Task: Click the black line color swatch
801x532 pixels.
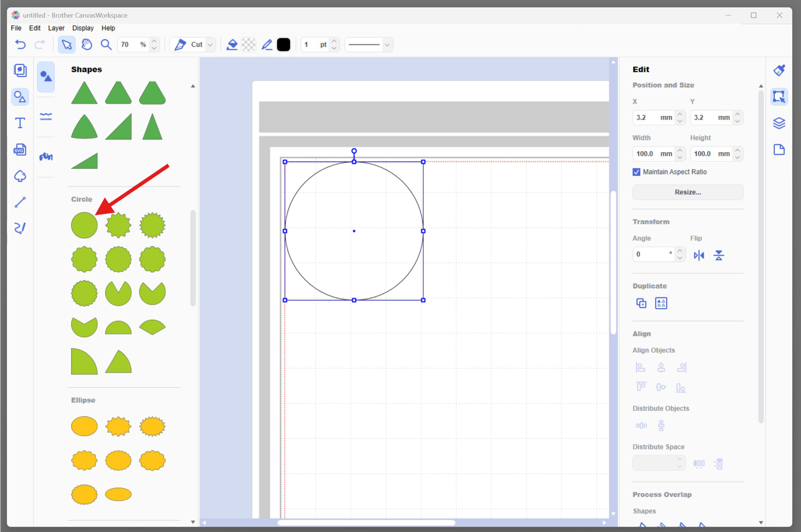Action: 284,44
